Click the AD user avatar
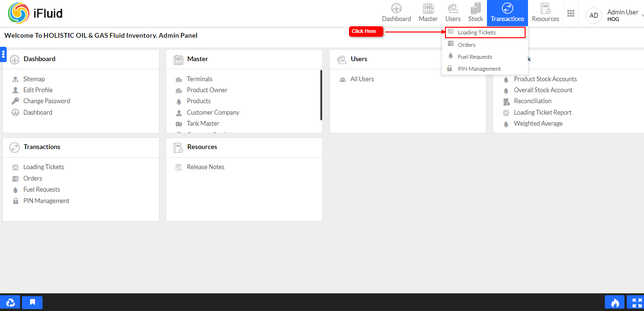Screen dimensions: 644x311 (x=594, y=16)
